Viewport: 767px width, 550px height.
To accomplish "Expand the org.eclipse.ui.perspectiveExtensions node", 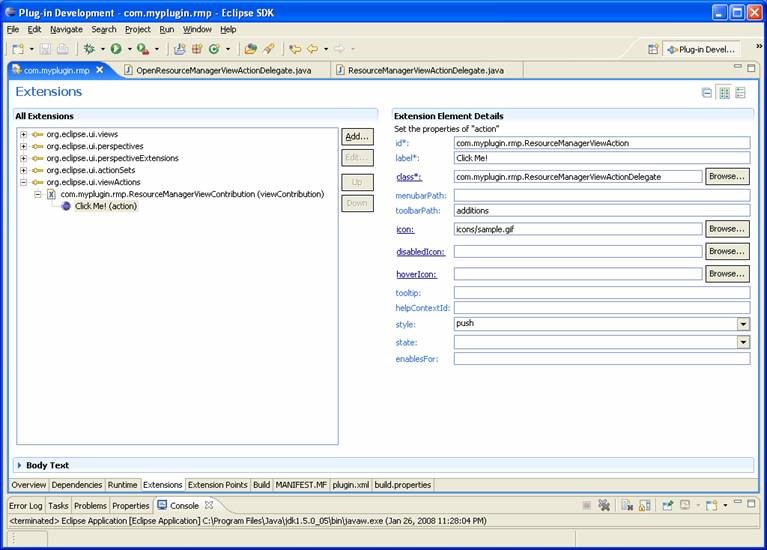I will coord(23,158).
